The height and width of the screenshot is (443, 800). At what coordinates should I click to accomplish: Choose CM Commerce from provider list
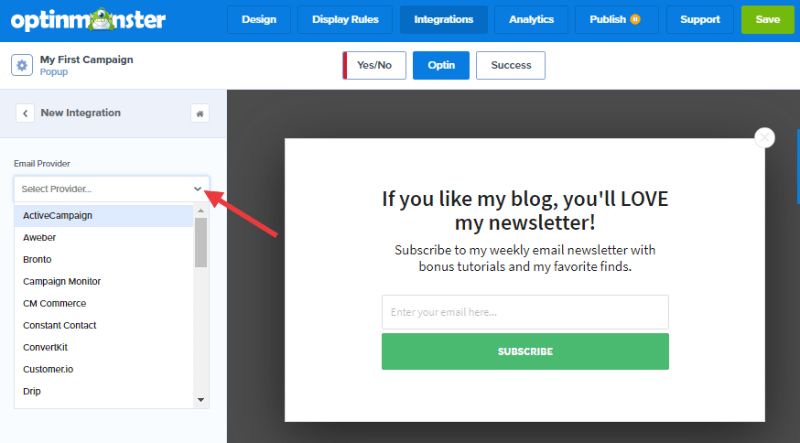(104, 303)
